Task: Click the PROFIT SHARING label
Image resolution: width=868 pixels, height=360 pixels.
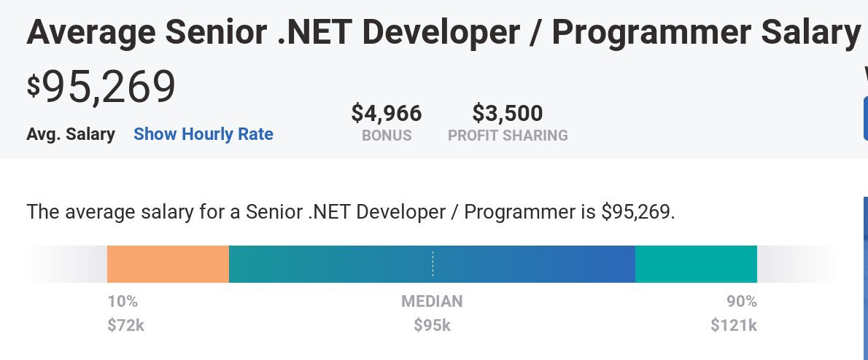Action: click(508, 136)
